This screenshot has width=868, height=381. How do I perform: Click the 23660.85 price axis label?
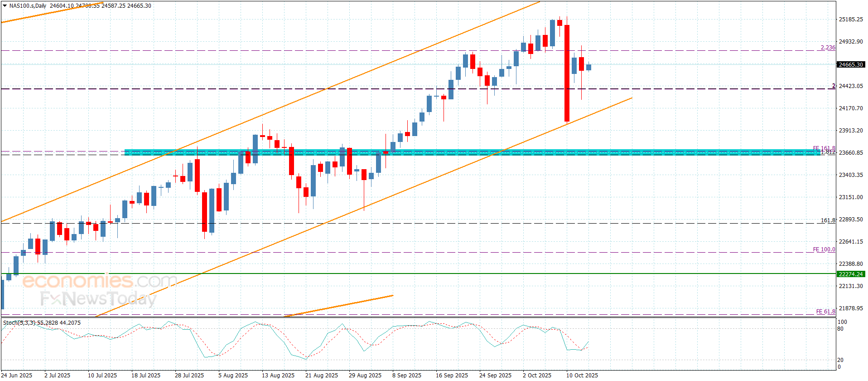coord(851,153)
